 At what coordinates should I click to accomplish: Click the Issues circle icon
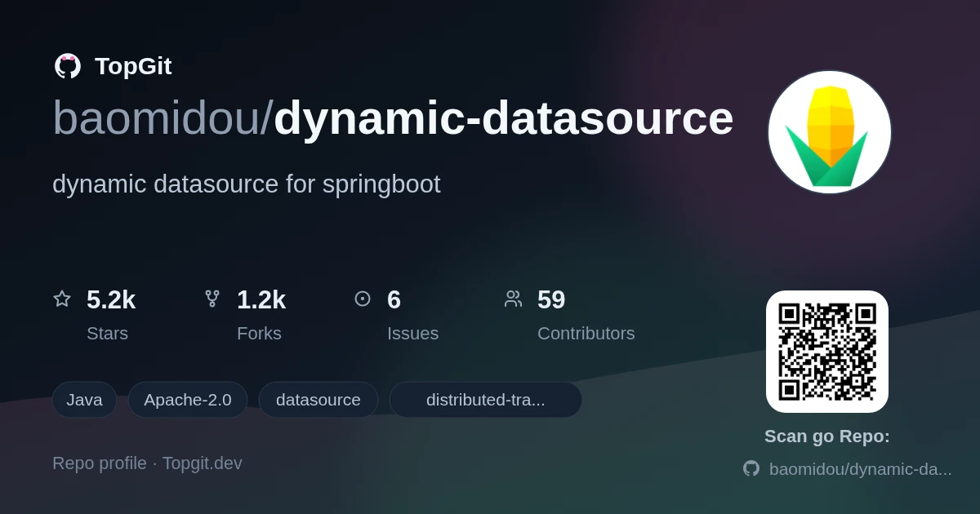363,299
